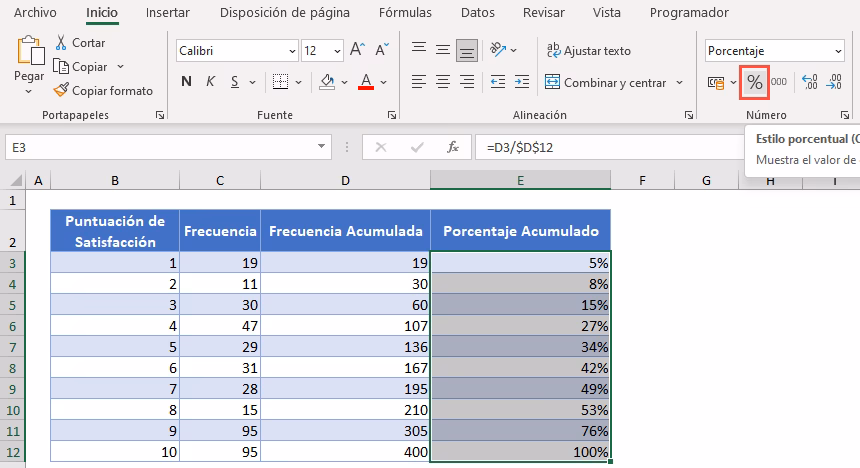860x468 pixels.
Task: Increase font size with large A
Action: [x=357, y=50]
